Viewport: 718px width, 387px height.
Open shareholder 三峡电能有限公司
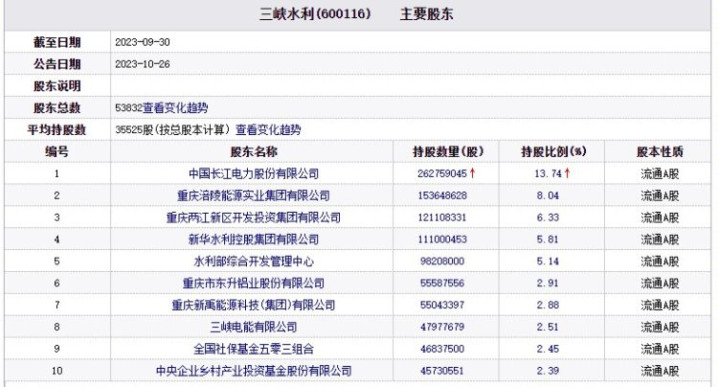(x=254, y=327)
